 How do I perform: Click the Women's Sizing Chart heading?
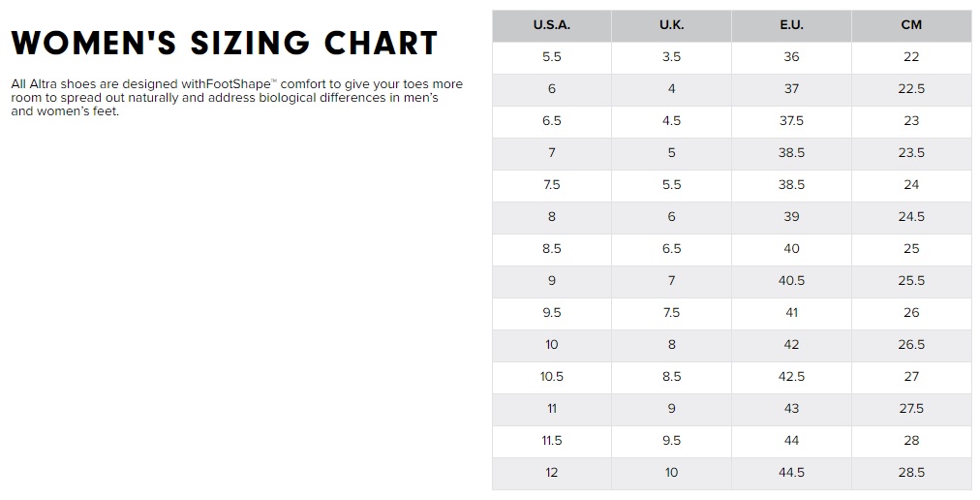click(x=225, y=43)
